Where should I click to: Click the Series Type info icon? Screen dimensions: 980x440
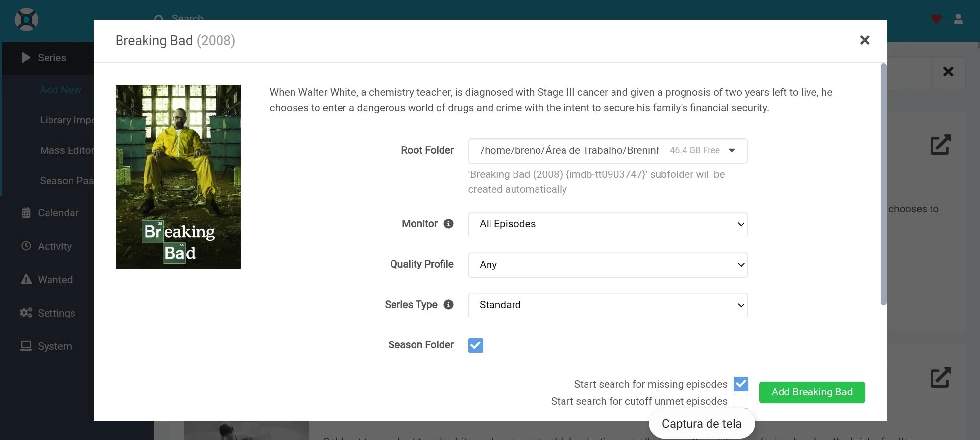[x=448, y=305]
